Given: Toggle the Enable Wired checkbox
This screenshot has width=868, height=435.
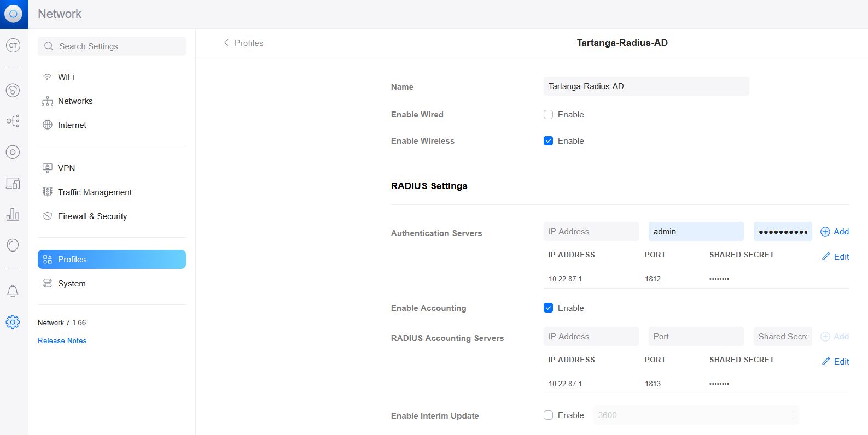Looking at the screenshot, I should click(548, 115).
